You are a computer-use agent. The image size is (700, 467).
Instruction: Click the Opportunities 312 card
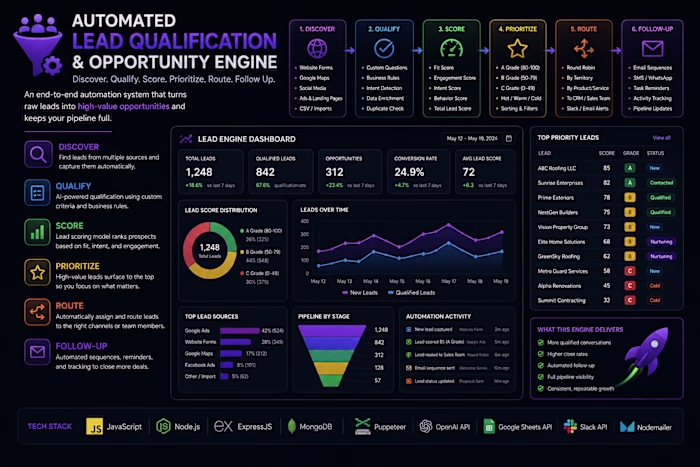point(350,172)
